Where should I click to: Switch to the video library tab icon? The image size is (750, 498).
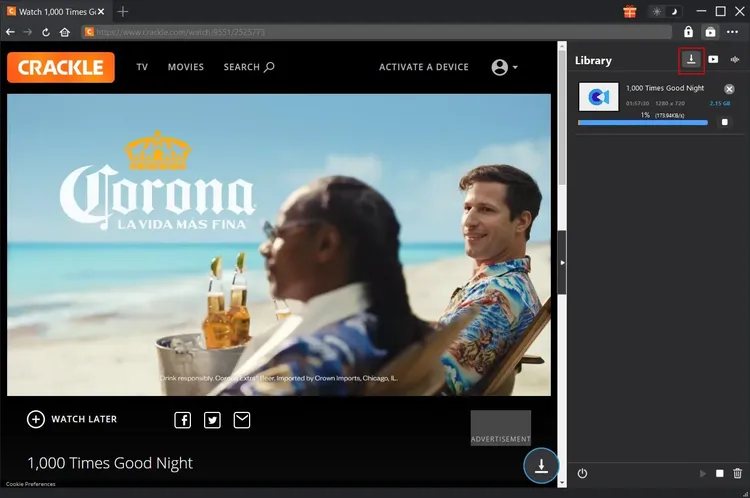click(713, 60)
